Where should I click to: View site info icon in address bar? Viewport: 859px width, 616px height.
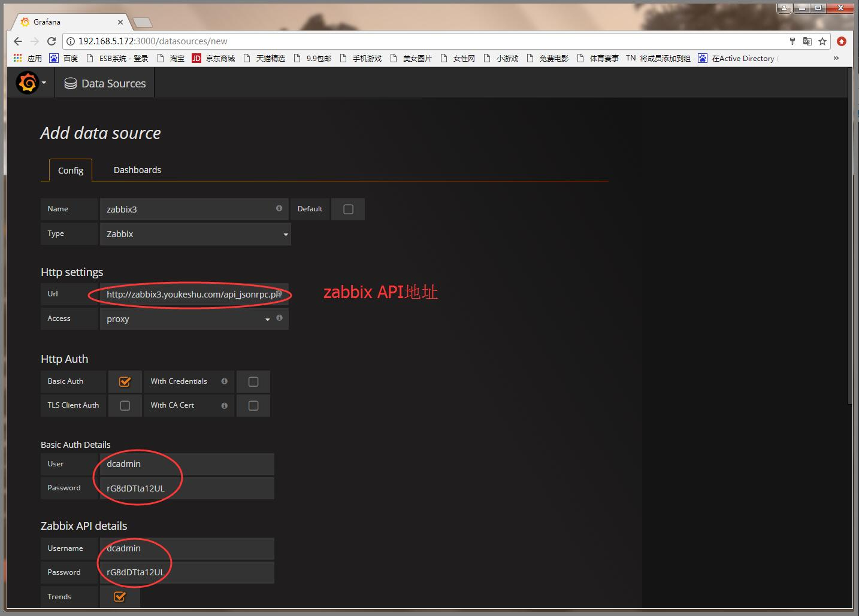[71, 41]
